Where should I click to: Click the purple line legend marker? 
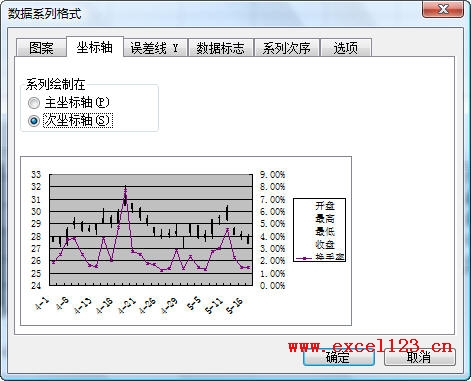304,258
